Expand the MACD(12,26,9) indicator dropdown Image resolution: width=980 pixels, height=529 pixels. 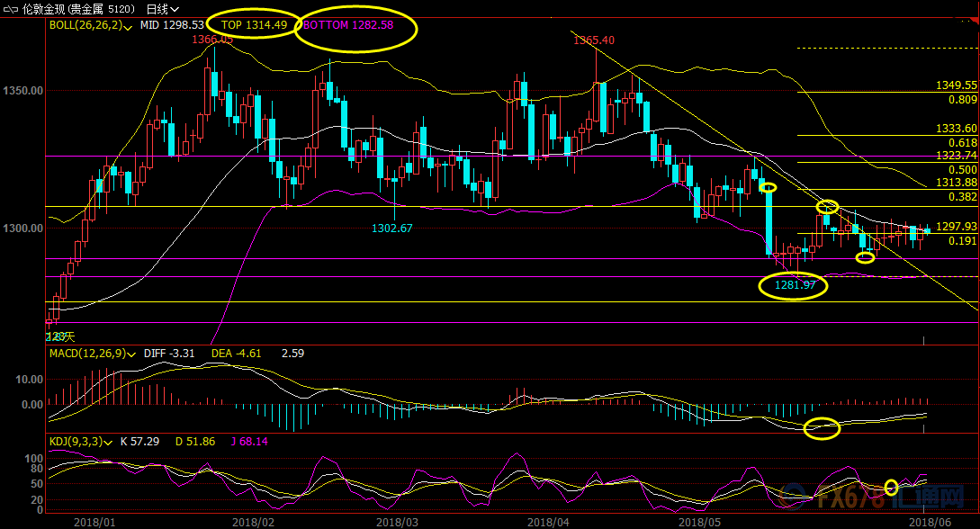pos(132,354)
